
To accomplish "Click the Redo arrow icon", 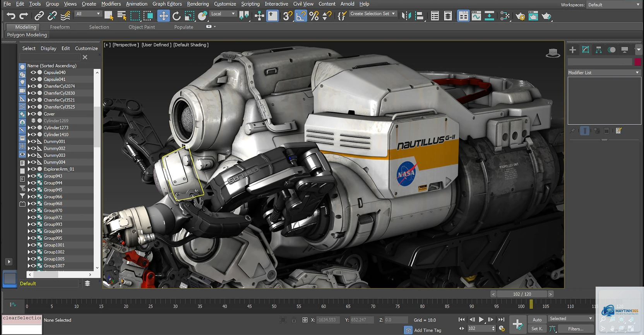I will pos(24,16).
